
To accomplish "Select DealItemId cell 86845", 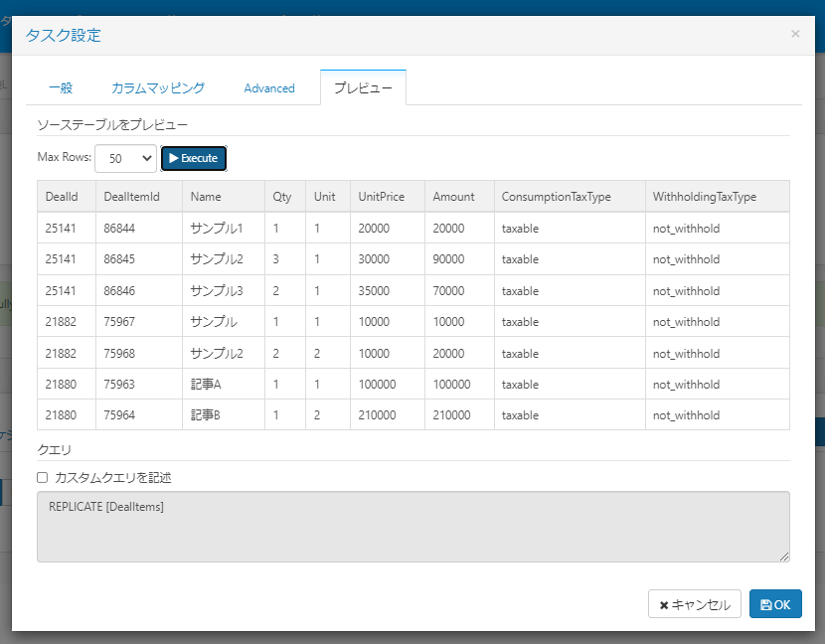I will point(139,258).
